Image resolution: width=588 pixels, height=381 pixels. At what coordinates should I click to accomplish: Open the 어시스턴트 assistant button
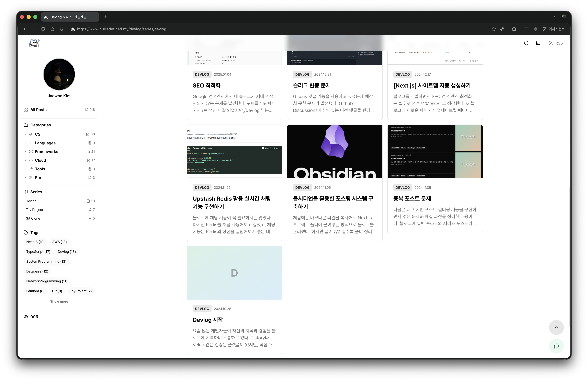(553, 29)
